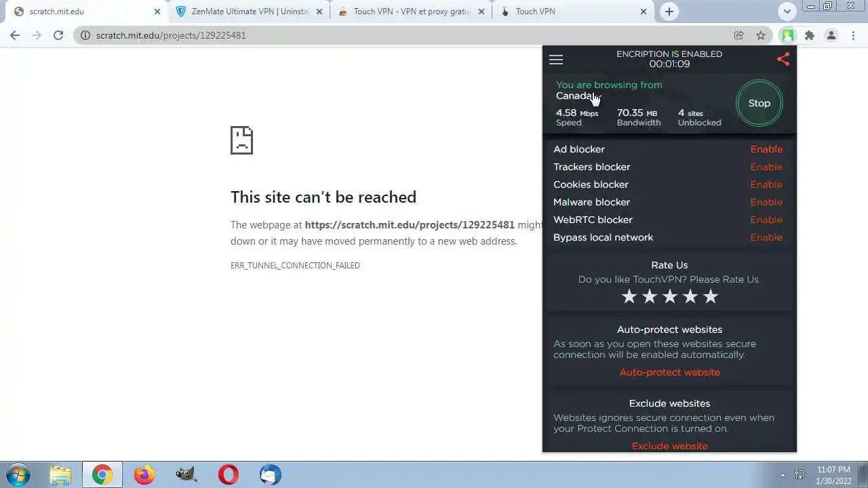Close the last Touch VPN tab
Screen dimensions: 868x488
click(644, 12)
